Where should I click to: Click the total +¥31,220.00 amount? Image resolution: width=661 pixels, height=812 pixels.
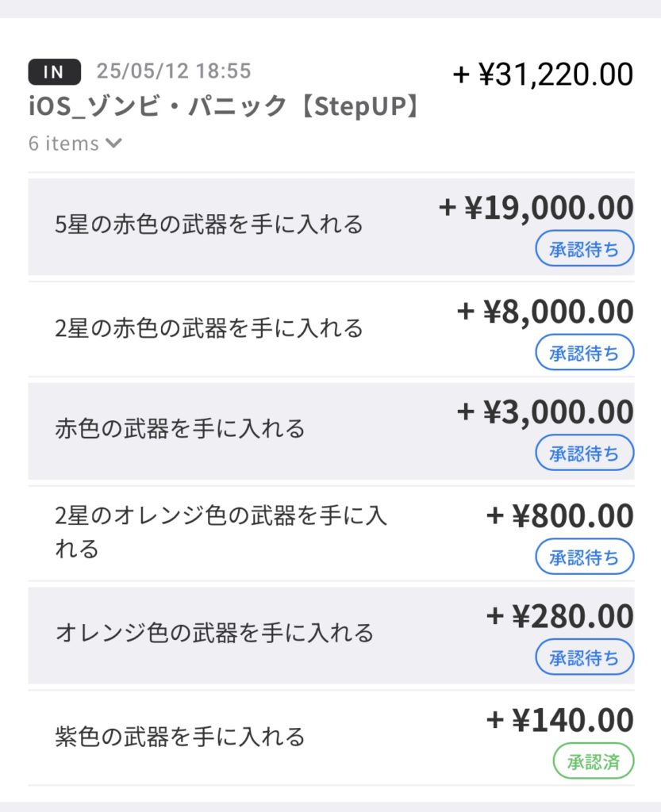coord(543,75)
